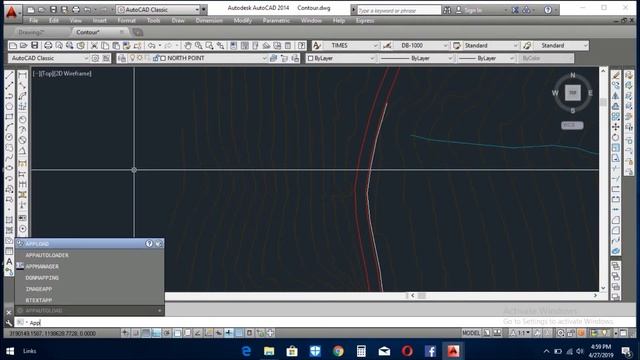
Task: Click the Cut scissors icon
Action: [94, 46]
